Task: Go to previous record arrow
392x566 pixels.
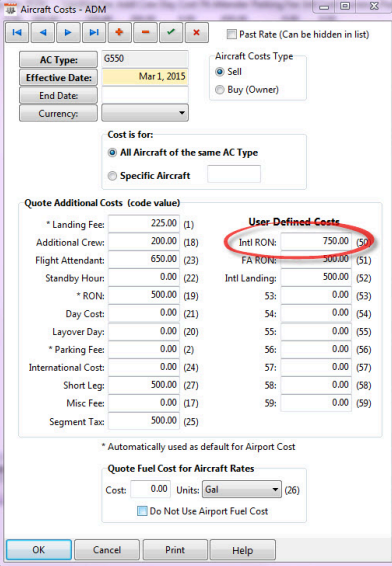Action: [43, 32]
